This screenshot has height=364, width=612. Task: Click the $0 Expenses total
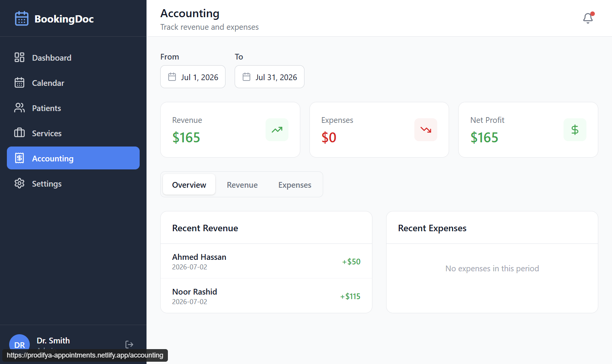pos(329,137)
